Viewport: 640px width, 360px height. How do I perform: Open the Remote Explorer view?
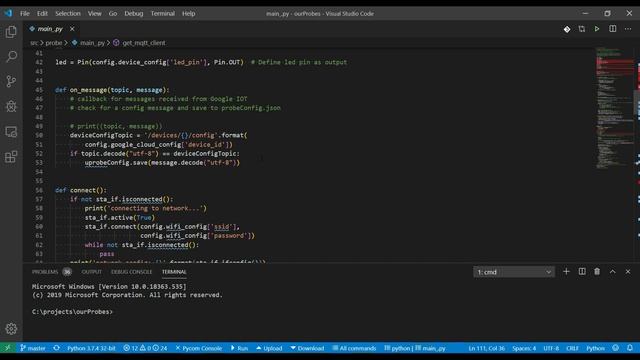coord(11,132)
